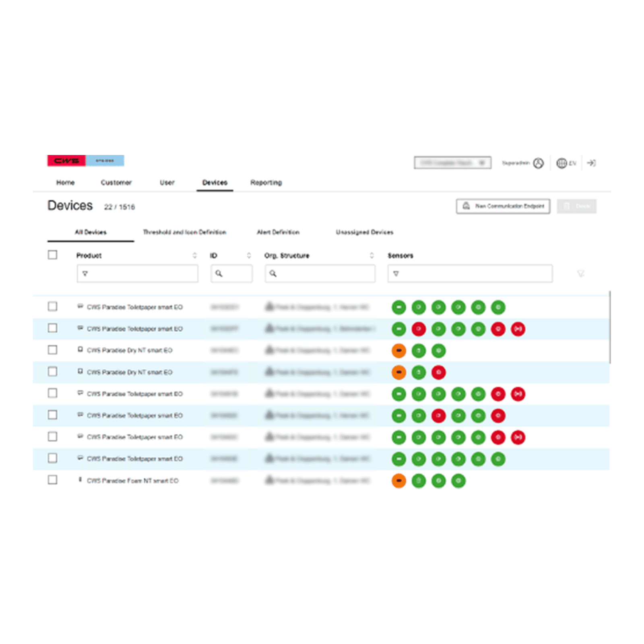
Task: Open the Product filter dropdown
Action: [x=137, y=274]
